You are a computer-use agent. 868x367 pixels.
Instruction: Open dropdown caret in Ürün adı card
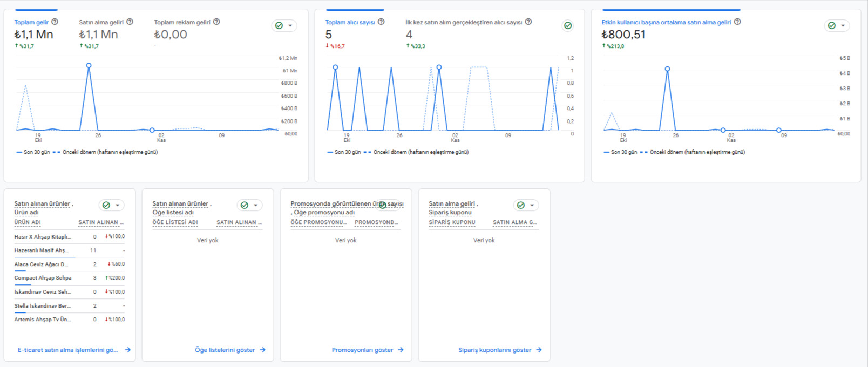(x=118, y=205)
